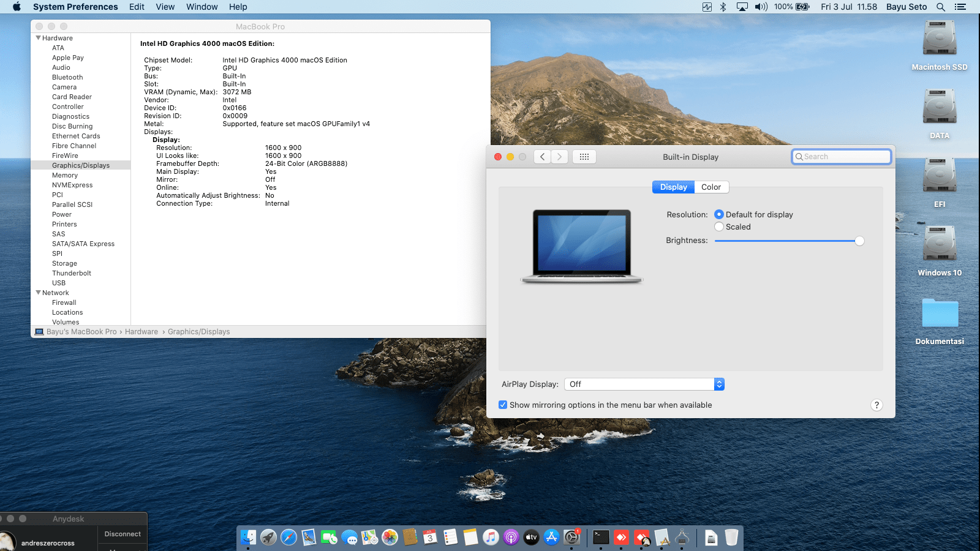The width and height of the screenshot is (980, 551).
Task: Select the Scaled resolution option
Action: click(x=719, y=227)
